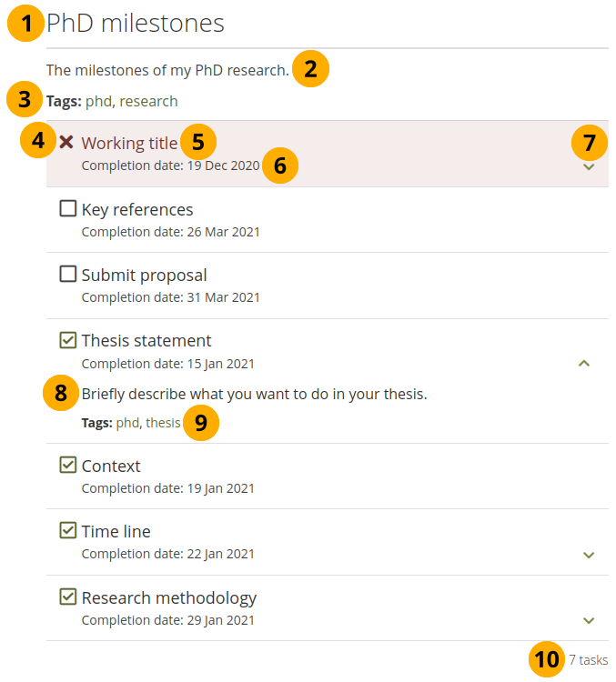Toggle the Key references checkbox

pyautogui.click(x=67, y=209)
